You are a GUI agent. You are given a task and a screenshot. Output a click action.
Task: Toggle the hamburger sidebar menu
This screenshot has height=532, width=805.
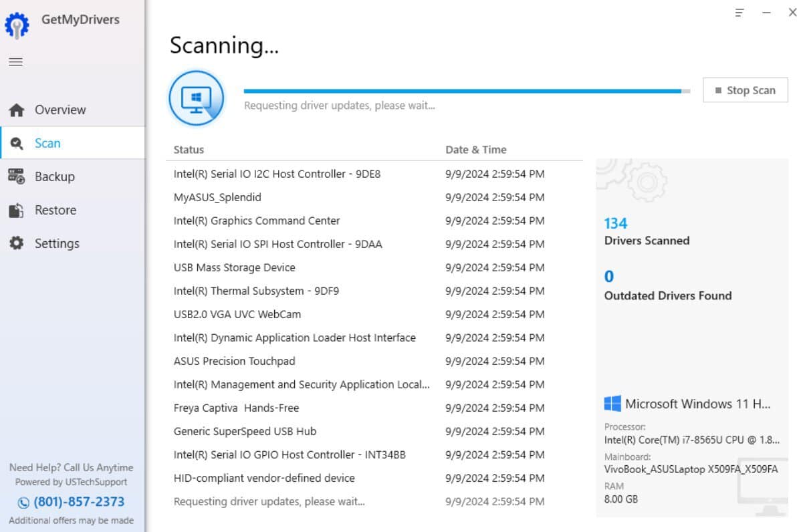pyautogui.click(x=15, y=62)
